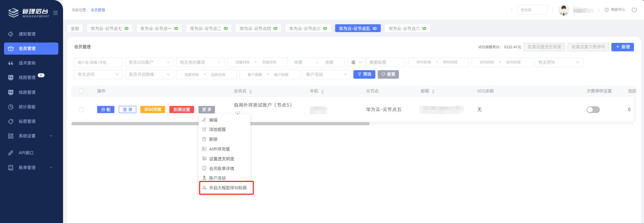
Task: Click the horizontal table scrollbar
Action: click(x=220, y=124)
